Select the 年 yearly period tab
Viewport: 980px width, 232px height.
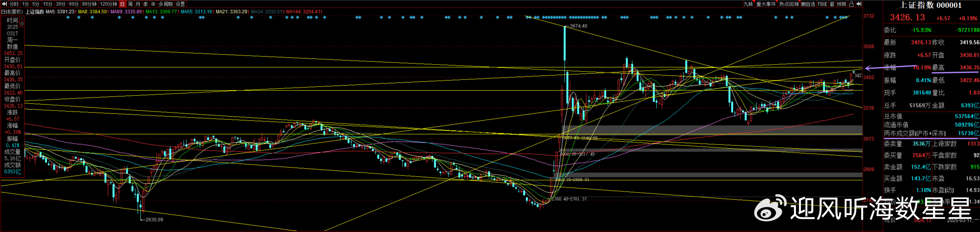click(153, 4)
